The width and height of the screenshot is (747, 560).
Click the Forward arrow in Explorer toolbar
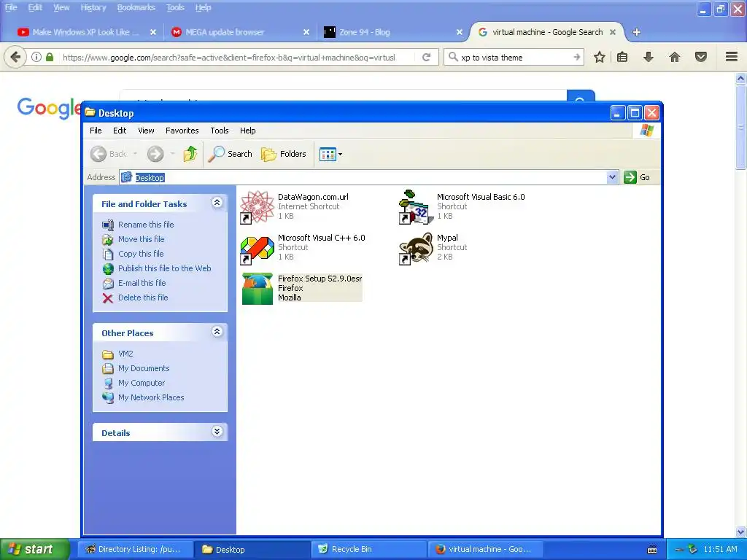pos(155,154)
